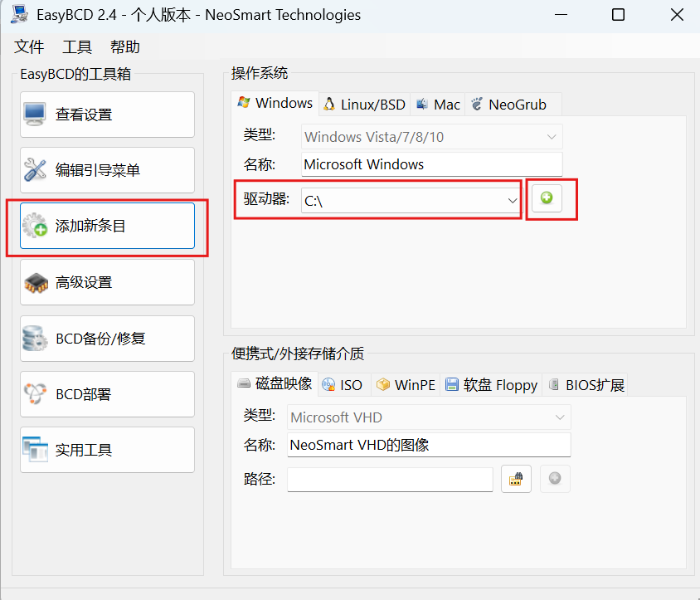This screenshot has height=600, width=700.
Task: Click the NeoSmart VHD的图像 name field
Action: [x=429, y=445]
